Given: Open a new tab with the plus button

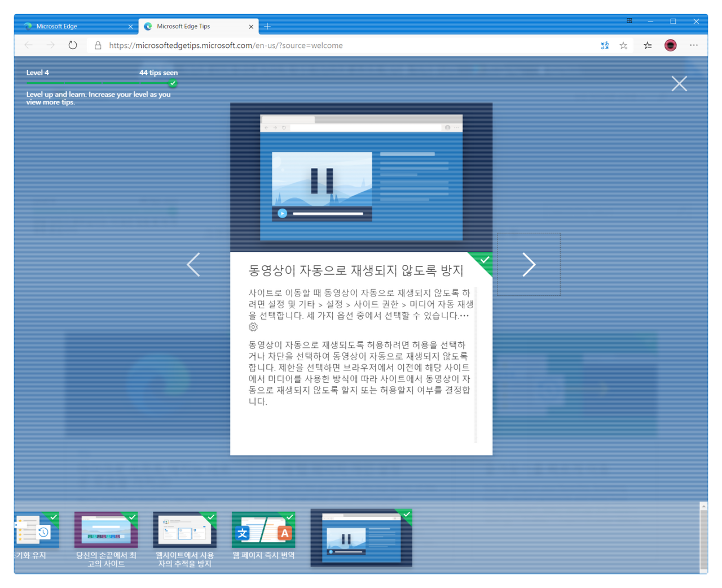Looking at the screenshot, I should (x=267, y=26).
